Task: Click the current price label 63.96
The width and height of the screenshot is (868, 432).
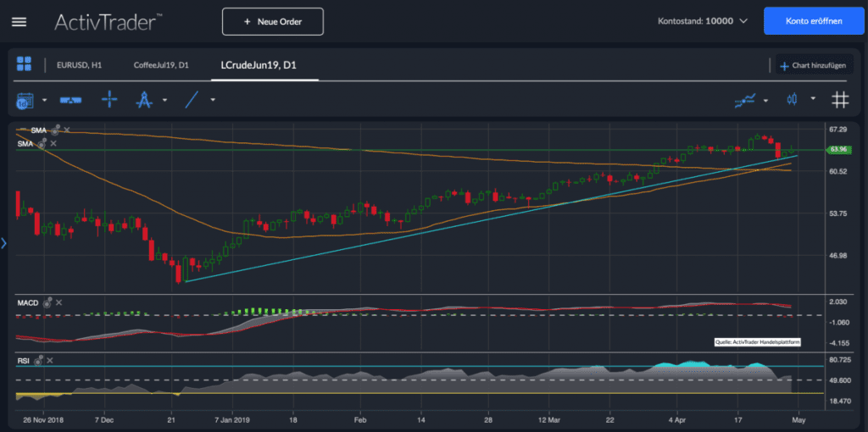Action: (x=839, y=149)
